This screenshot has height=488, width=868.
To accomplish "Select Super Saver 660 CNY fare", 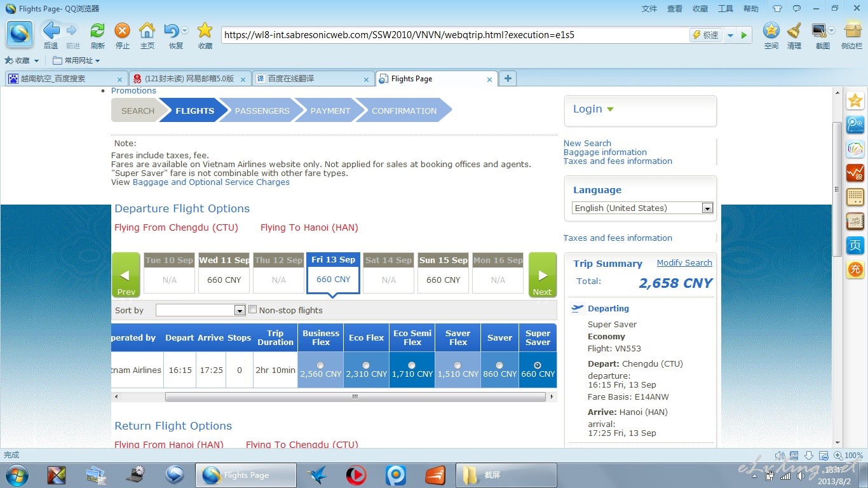I will (x=538, y=365).
